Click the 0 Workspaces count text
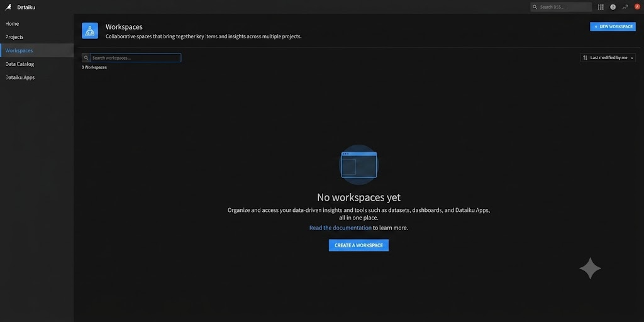The image size is (644, 322). coord(94,67)
